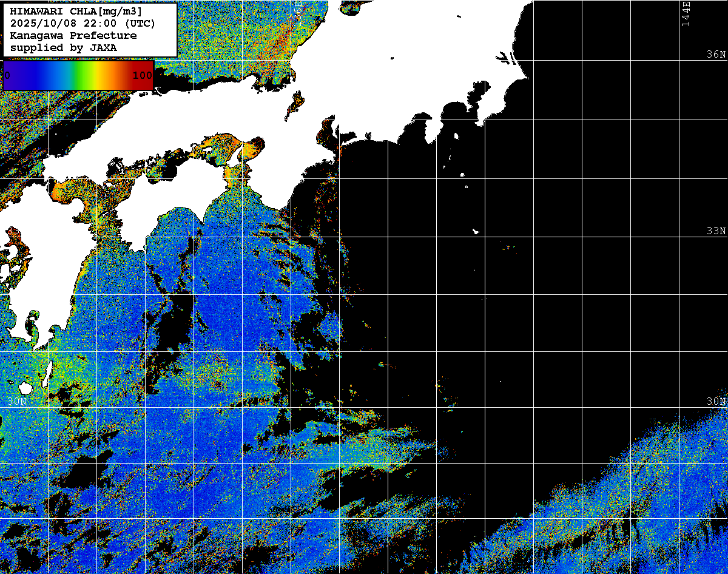Click the 144E longitude label
728x574 pixels.
click(x=686, y=13)
